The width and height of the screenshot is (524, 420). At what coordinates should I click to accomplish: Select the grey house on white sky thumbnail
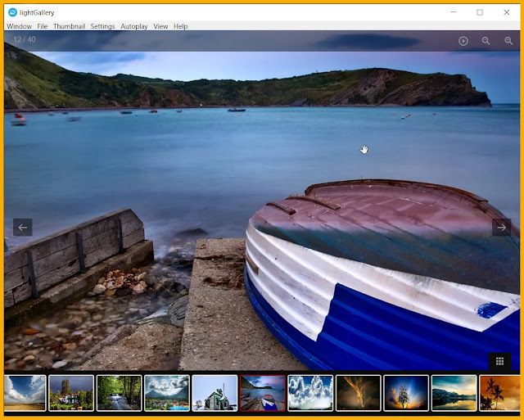point(215,393)
